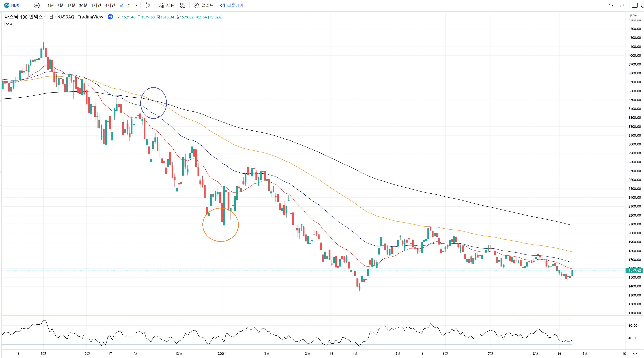Image resolution: width=644 pixels, height=358 pixels.
Task: Open the candlestick chart type selector
Action: 148,5
